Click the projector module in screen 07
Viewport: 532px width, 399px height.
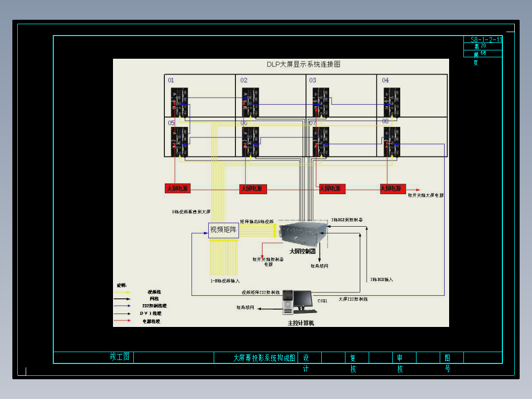point(321,142)
